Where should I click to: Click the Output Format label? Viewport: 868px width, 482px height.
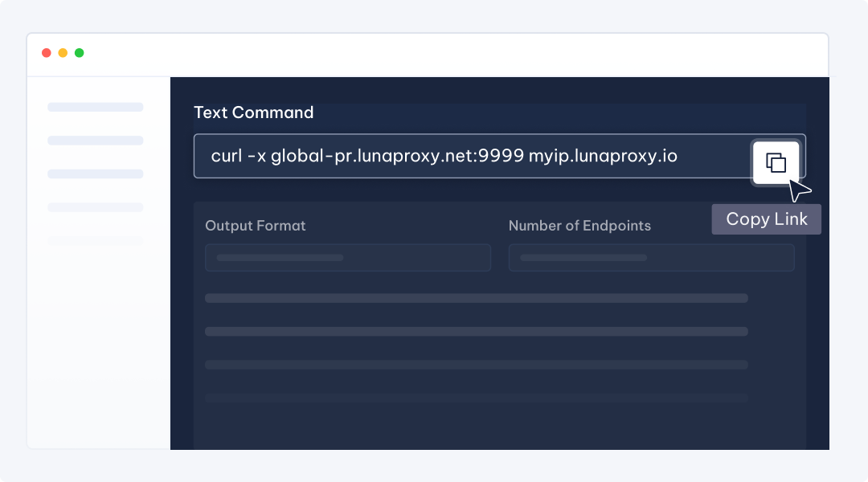[x=255, y=226]
